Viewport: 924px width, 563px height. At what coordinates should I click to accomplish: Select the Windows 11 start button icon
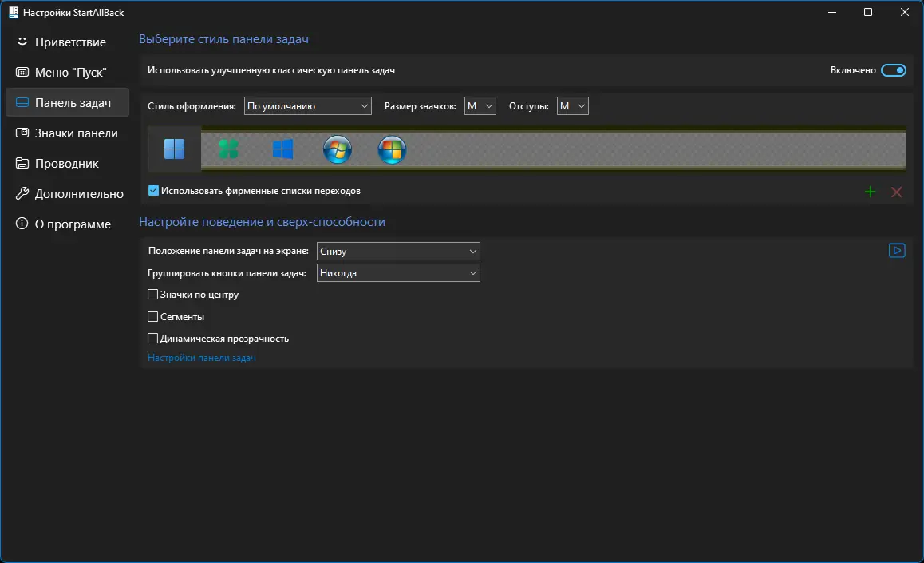click(x=175, y=149)
